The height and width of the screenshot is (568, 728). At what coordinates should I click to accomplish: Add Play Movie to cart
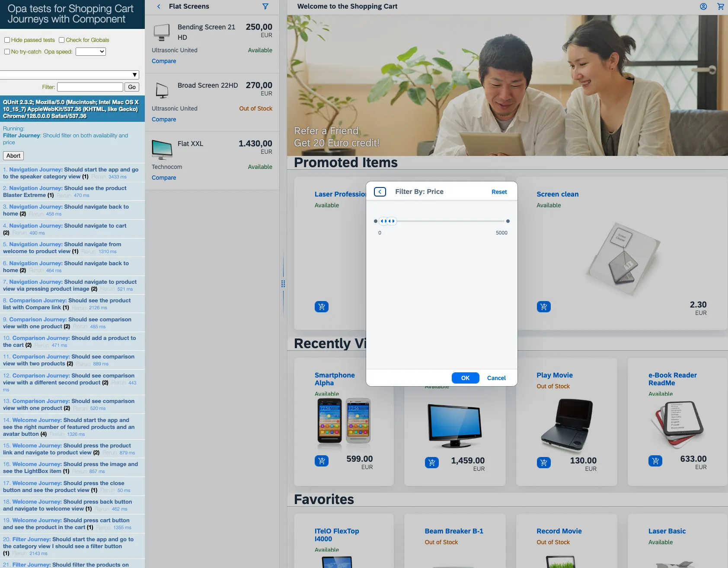[543, 463]
